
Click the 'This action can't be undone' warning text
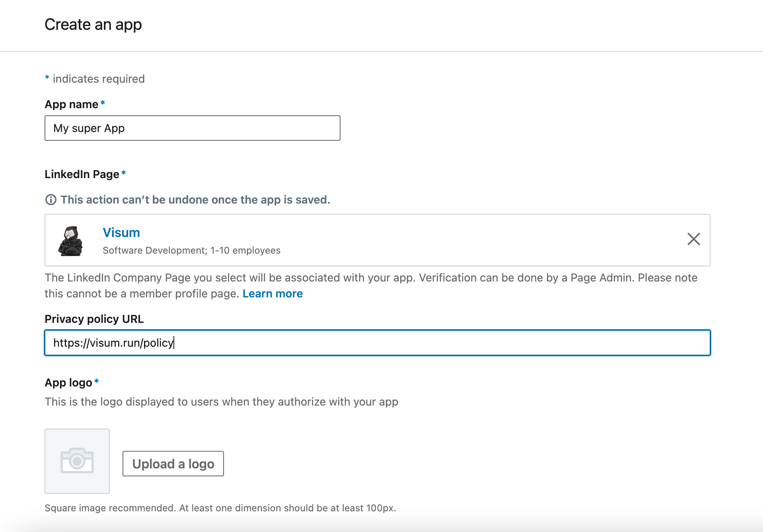point(195,200)
